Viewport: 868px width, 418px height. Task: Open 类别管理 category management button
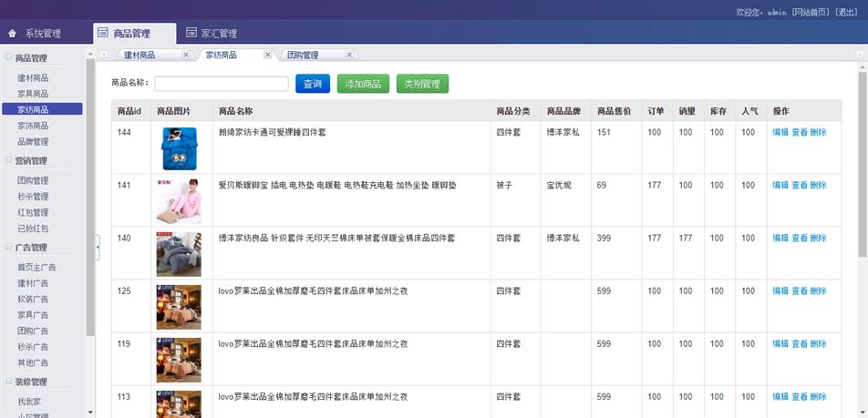(422, 84)
